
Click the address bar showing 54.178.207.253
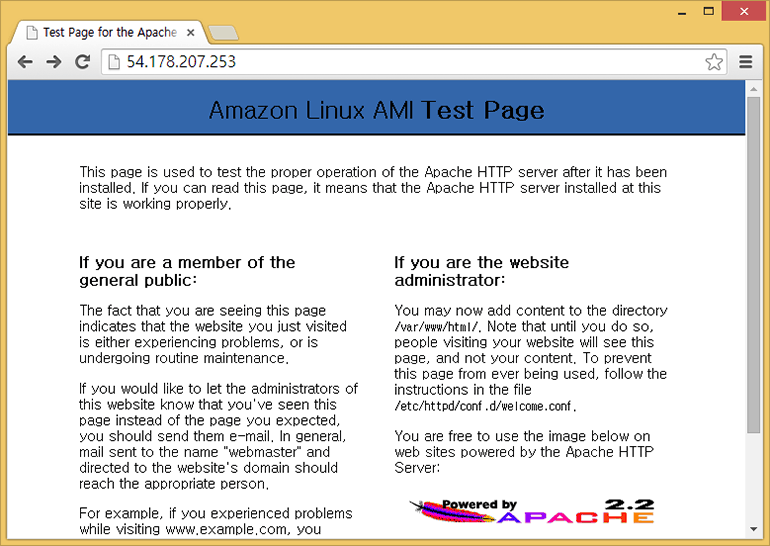(400, 62)
